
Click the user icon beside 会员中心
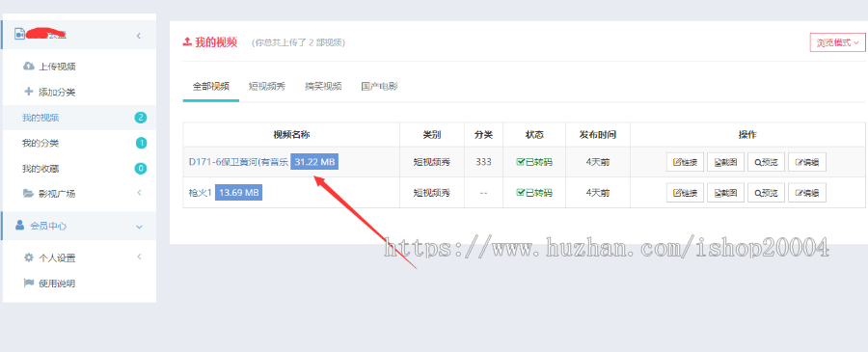[20, 226]
